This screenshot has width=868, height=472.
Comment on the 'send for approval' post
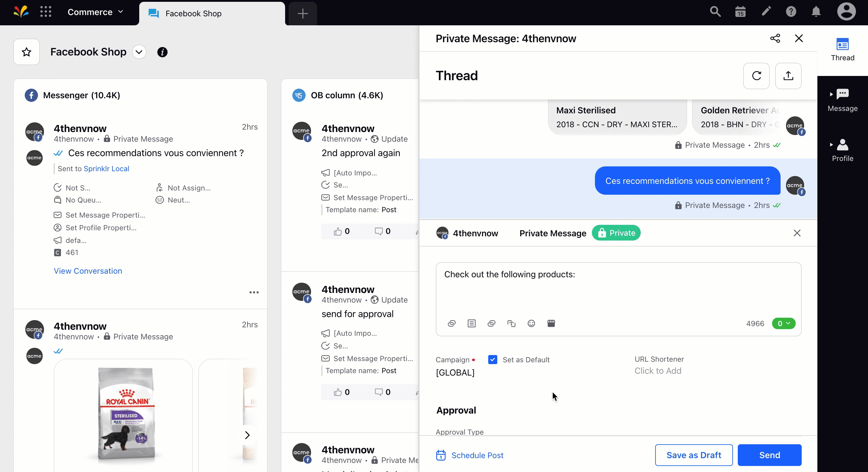(379, 392)
